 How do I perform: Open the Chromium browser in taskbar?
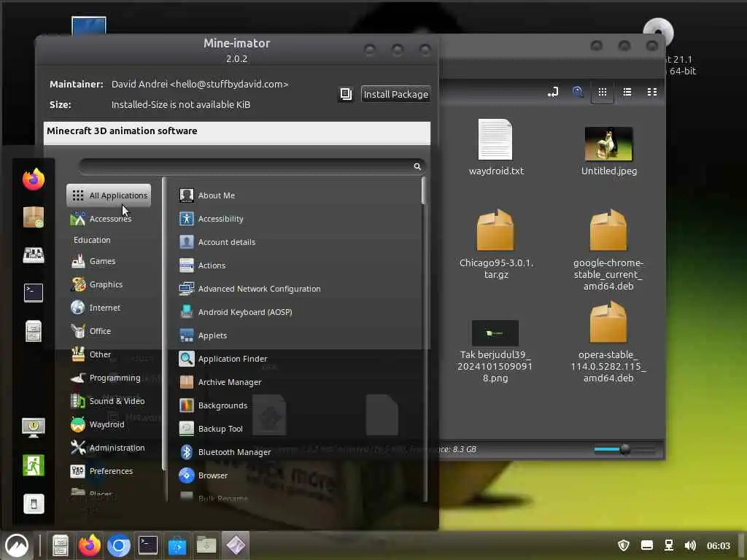tap(119, 545)
